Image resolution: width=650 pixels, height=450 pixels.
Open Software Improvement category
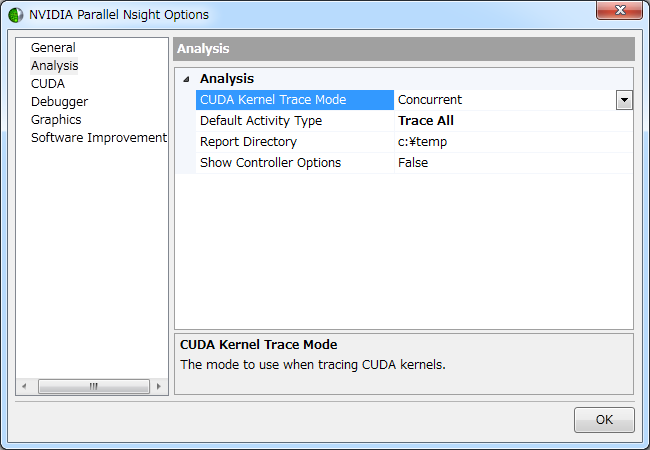(x=98, y=137)
